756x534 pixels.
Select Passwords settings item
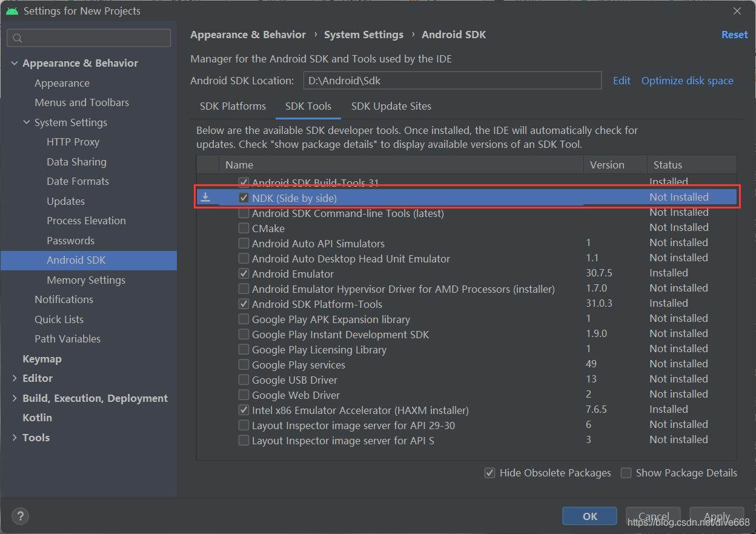pos(70,241)
